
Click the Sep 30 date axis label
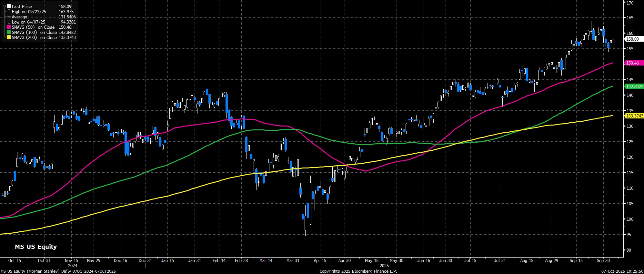click(x=603, y=260)
